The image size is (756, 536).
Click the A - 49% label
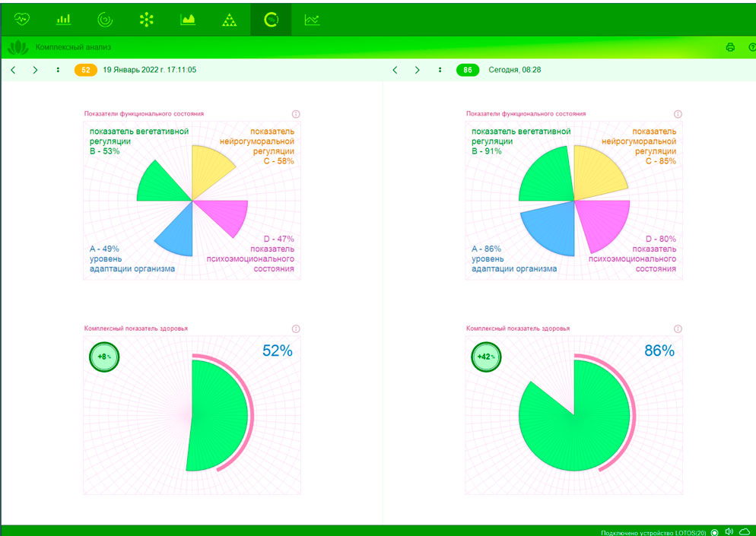tap(104, 249)
